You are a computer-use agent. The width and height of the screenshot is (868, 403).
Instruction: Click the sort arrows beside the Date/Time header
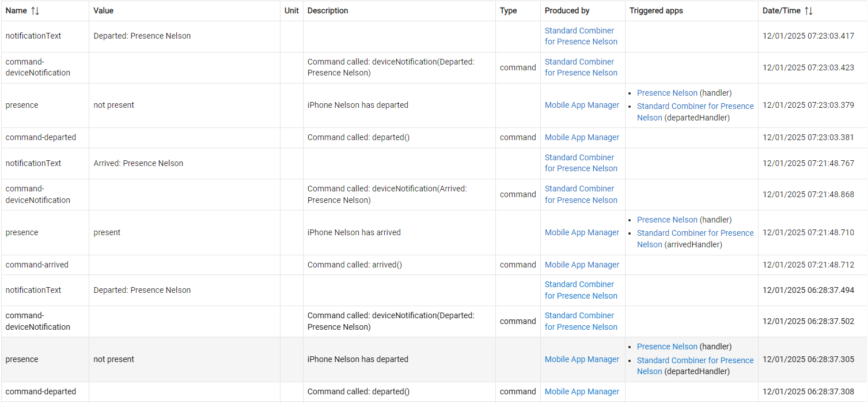pos(809,11)
